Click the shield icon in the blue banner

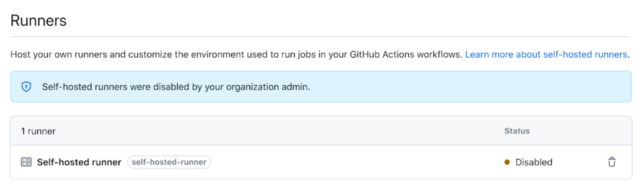coord(26,87)
